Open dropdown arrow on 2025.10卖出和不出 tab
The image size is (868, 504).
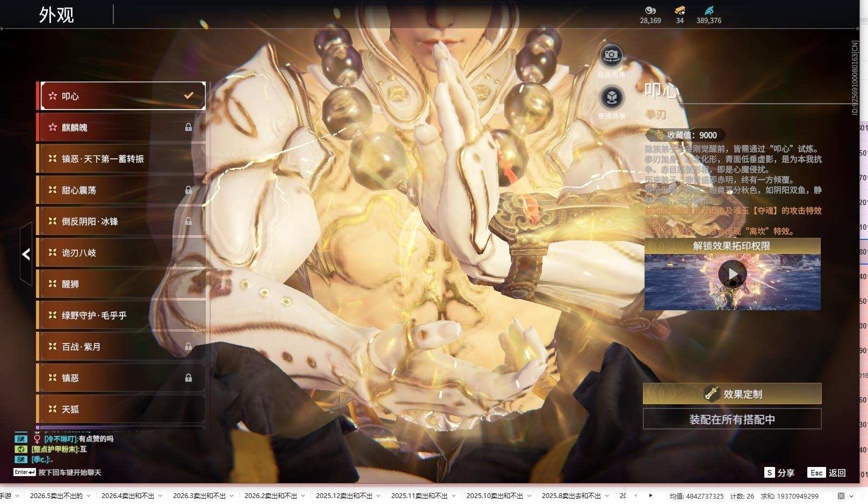click(529, 496)
